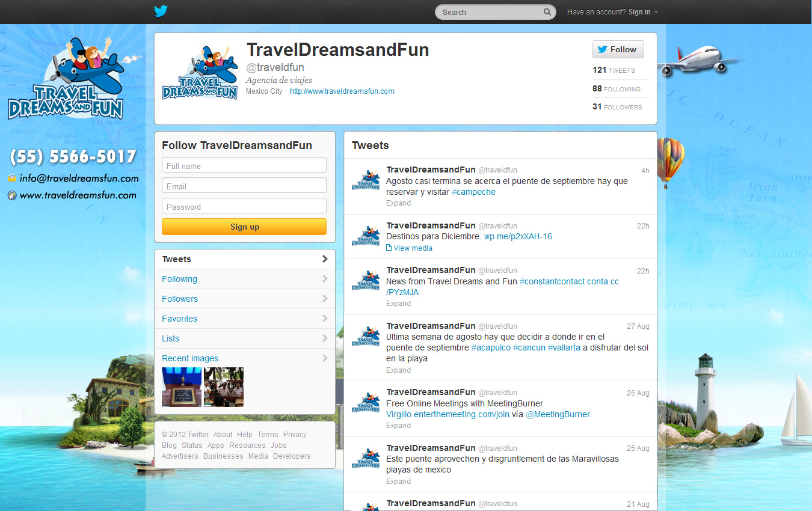Click the Advertisers footer link

[180, 456]
